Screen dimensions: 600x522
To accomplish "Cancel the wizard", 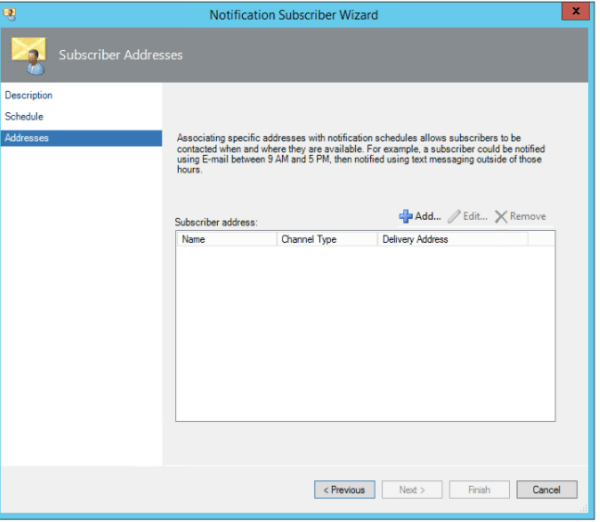I will coord(546,490).
